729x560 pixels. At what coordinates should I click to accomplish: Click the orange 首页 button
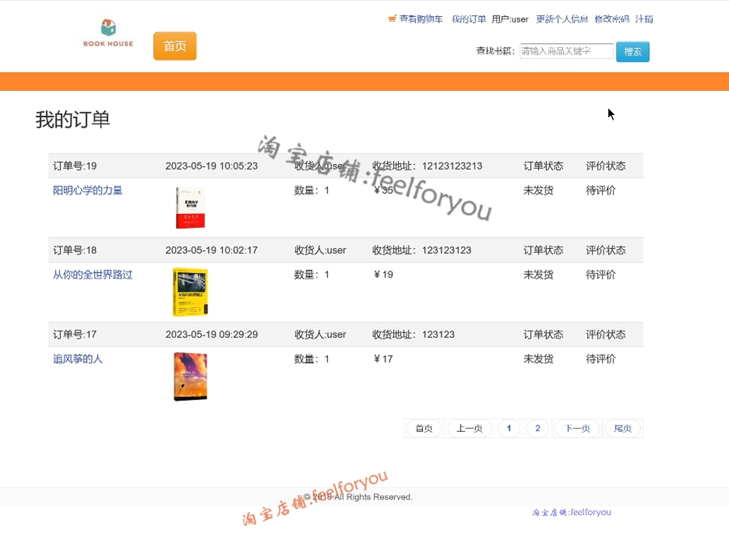pyautogui.click(x=175, y=46)
